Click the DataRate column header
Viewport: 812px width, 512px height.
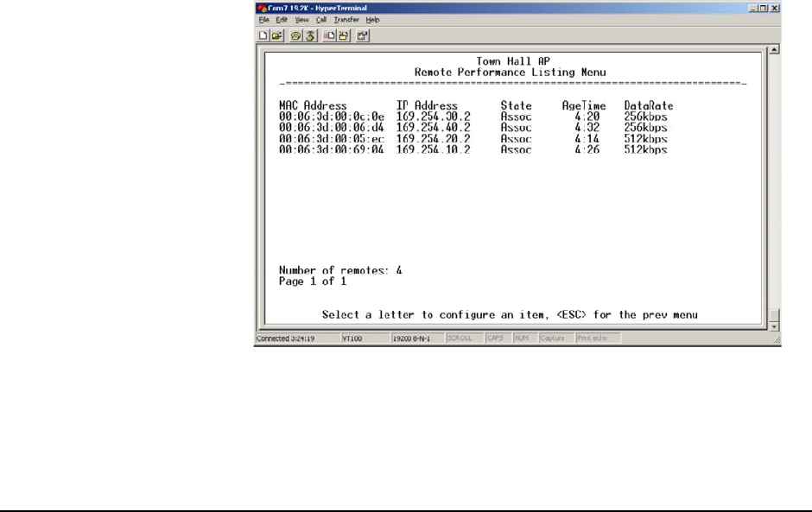point(649,105)
